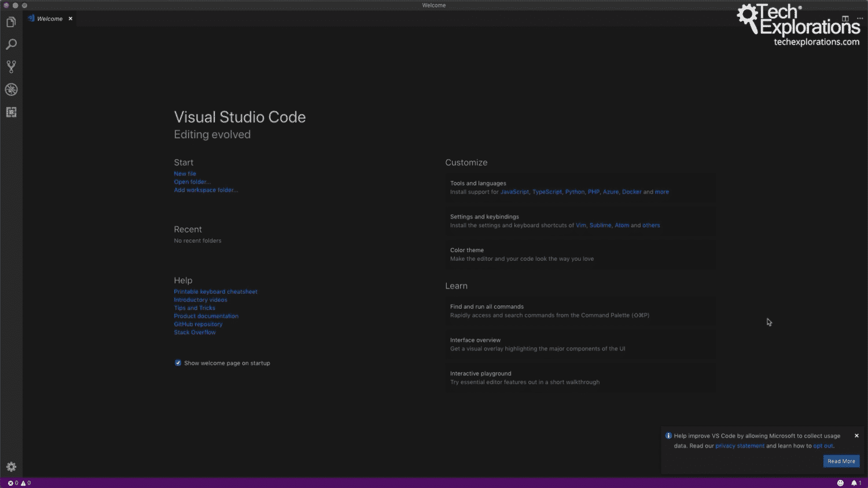Click others link under Settings and keybindings
The height and width of the screenshot is (488, 868).
[651, 225]
